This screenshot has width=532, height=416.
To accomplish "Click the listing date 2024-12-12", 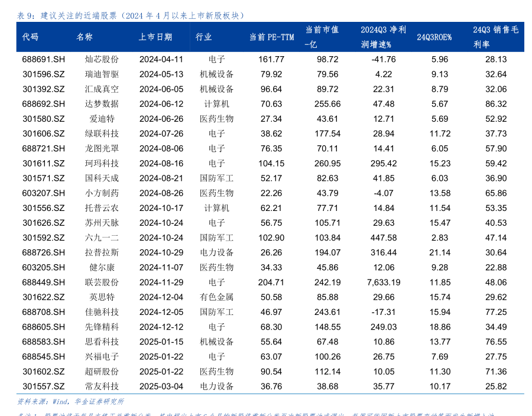I will click(161, 327).
